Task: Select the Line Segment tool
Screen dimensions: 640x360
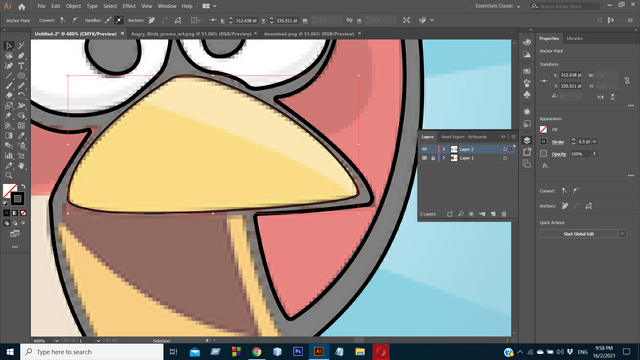Action: 9,76
